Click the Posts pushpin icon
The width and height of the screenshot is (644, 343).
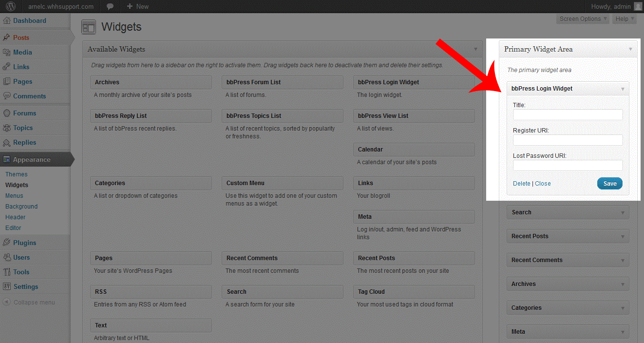7,38
